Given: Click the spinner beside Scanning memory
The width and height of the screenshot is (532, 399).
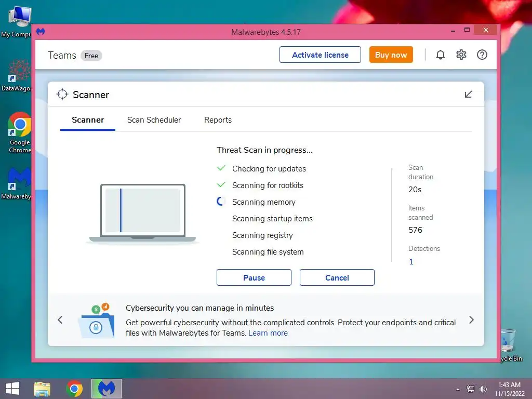Looking at the screenshot, I should point(221,201).
